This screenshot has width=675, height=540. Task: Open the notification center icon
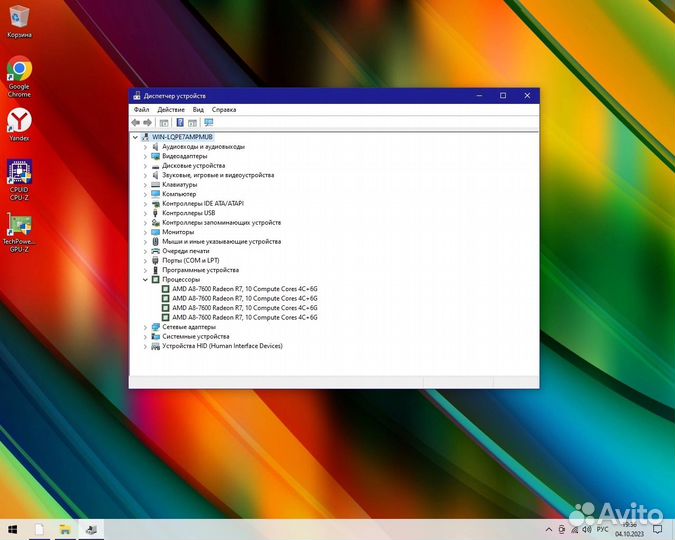click(657, 529)
